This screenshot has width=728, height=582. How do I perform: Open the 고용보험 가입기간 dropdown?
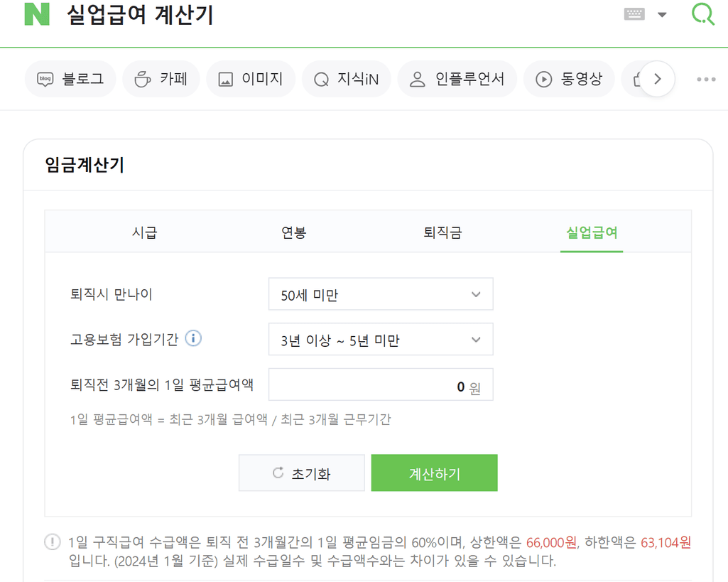pos(381,340)
